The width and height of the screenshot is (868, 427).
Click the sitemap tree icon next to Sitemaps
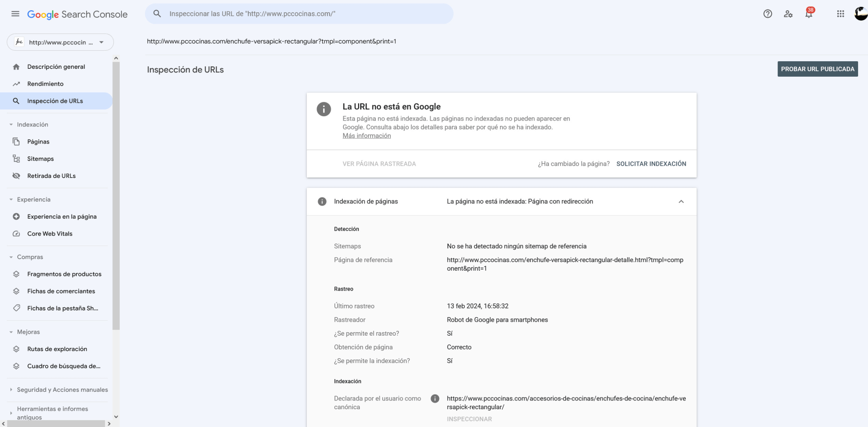[16, 159]
